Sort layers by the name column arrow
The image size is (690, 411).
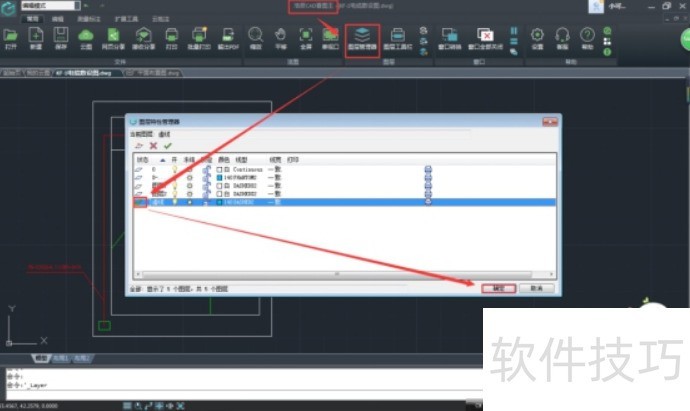[162, 159]
